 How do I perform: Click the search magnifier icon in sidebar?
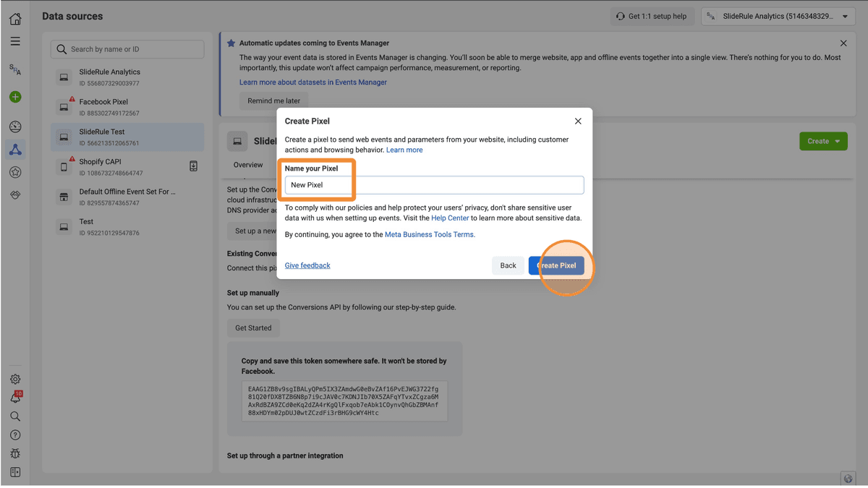[x=15, y=416]
